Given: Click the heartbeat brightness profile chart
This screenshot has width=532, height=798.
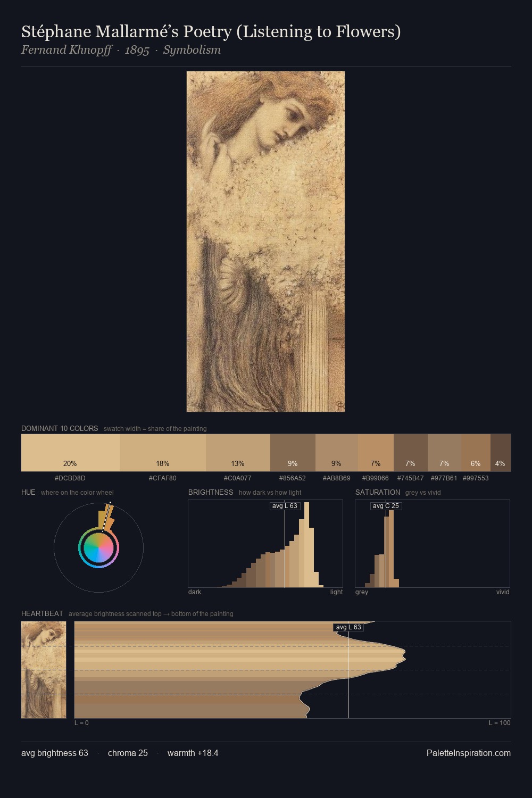Looking at the screenshot, I should [x=293, y=670].
